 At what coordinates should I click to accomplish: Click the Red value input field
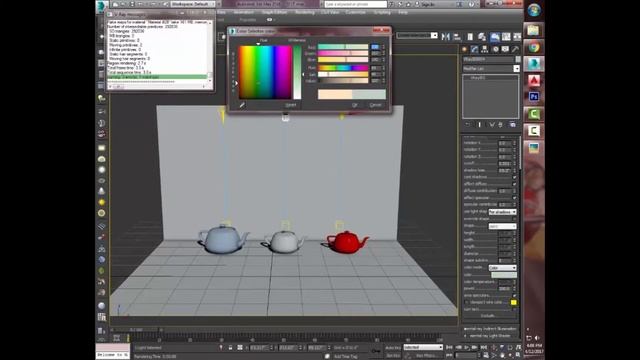tap(375, 47)
